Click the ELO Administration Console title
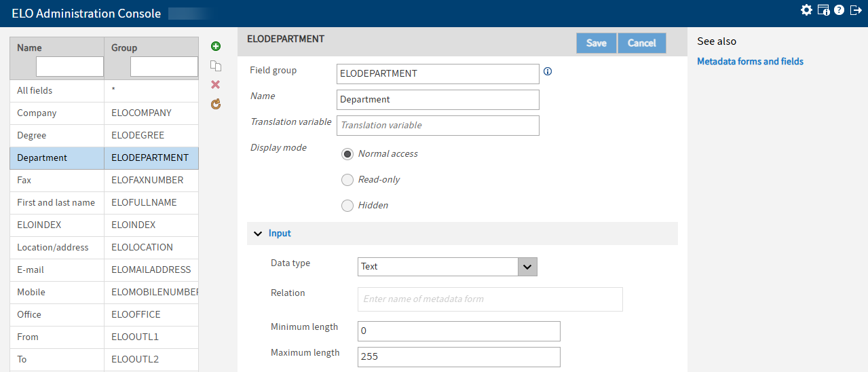This screenshot has width=868, height=372. pyautogui.click(x=86, y=14)
